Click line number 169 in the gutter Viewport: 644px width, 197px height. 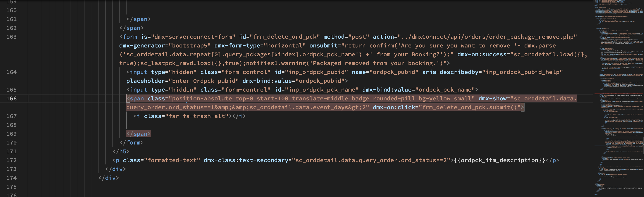(x=12, y=134)
